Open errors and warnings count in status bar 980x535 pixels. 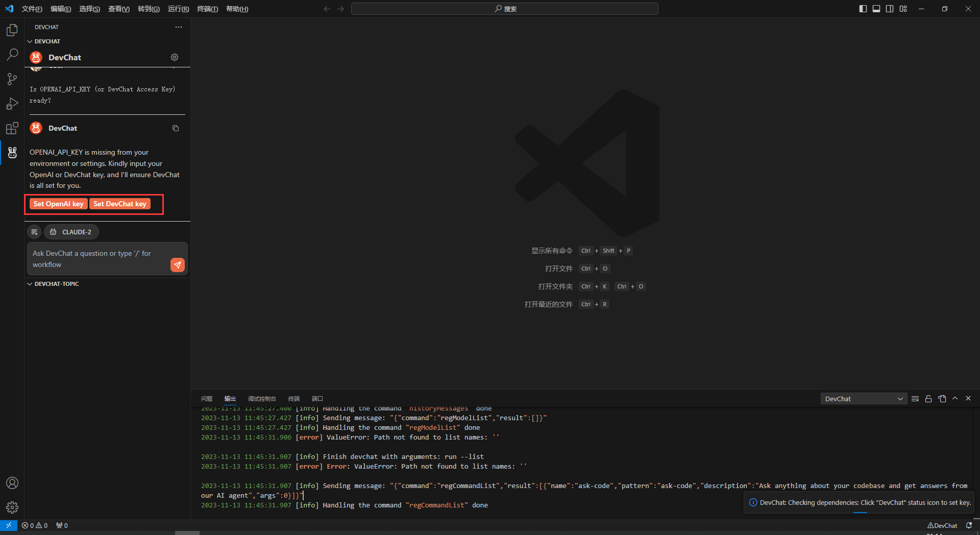tap(35, 525)
